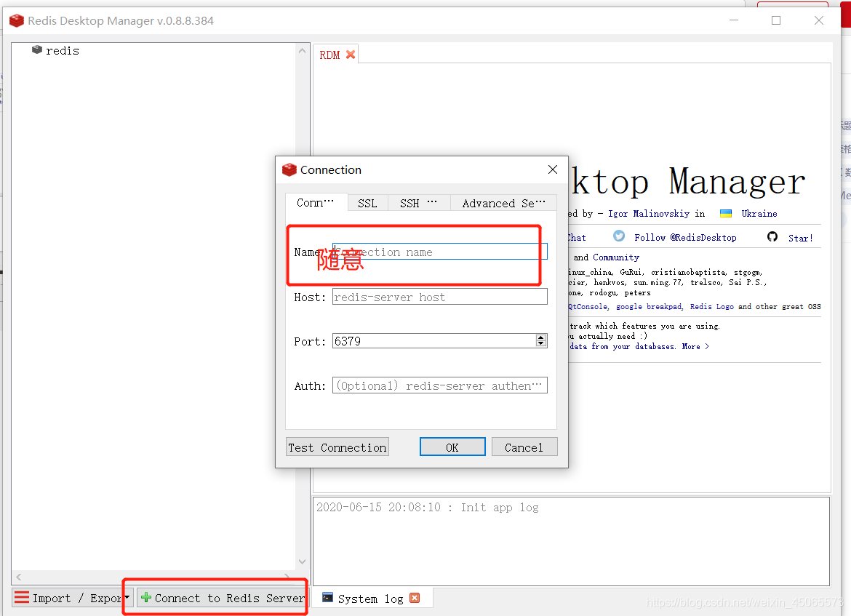
Task: Click the Init app log entry text
Action: tap(427, 508)
